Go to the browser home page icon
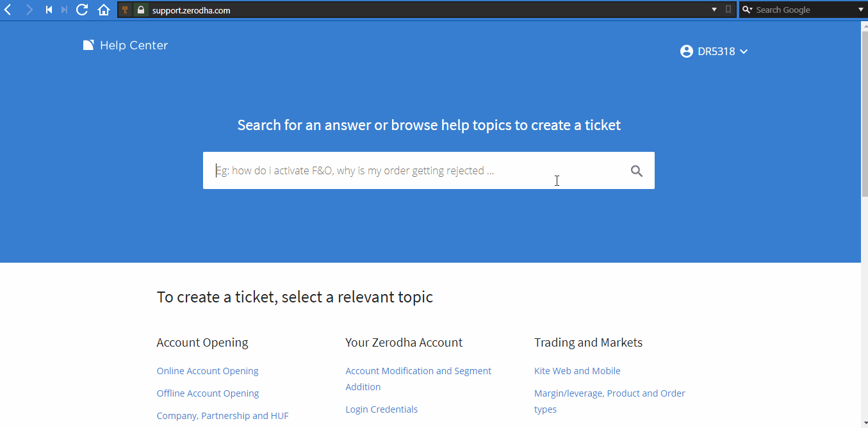 click(x=104, y=10)
